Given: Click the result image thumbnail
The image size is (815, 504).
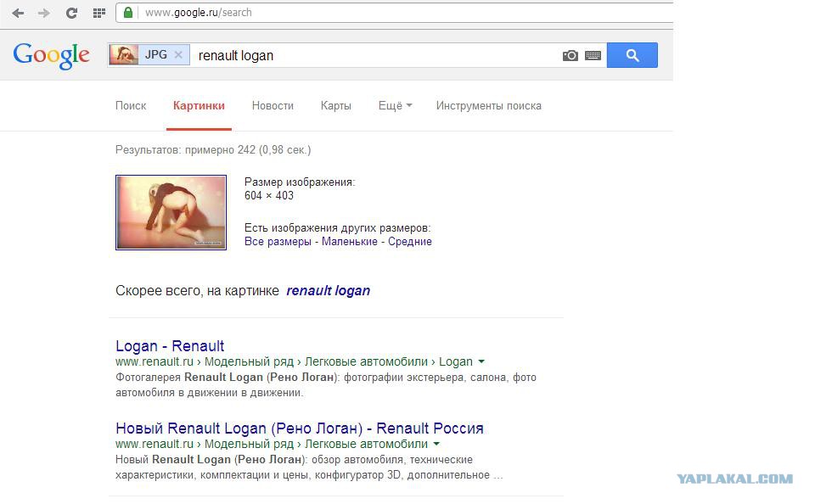Looking at the screenshot, I should [171, 212].
